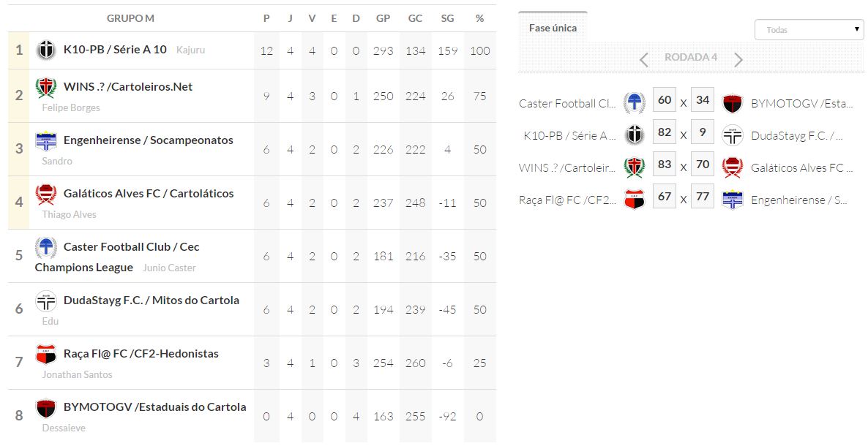Viewport: 868px width, 446px height.
Task: Click the Galáticos Alves FC crest in standings
Action: pos(46,194)
